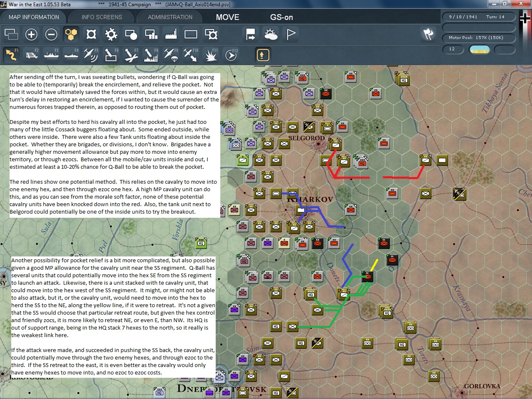The image size is (532, 399).
Task: Click the date and Turn 14 display
Action: [479, 17]
